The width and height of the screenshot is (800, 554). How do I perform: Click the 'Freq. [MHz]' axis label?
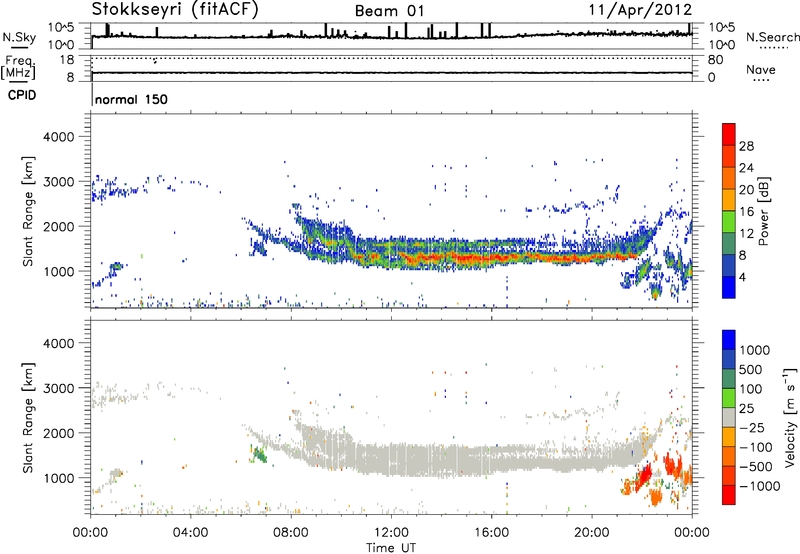(x=18, y=67)
